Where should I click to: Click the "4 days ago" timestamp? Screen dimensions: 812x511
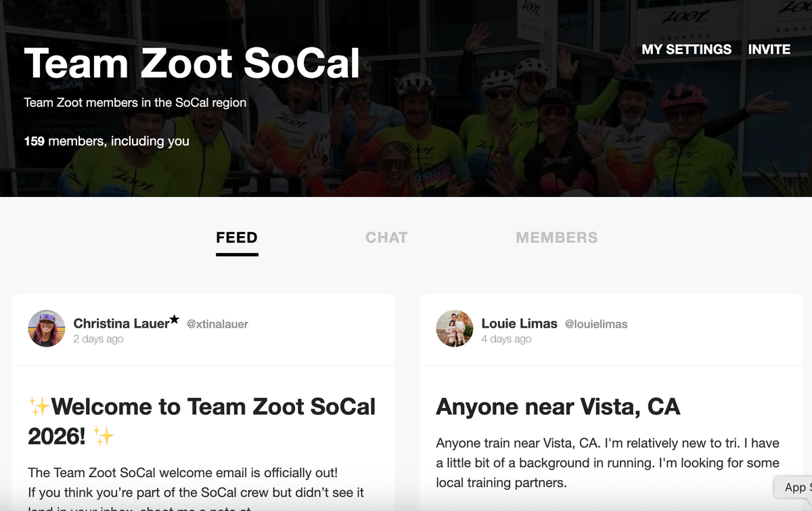click(507, 339)
